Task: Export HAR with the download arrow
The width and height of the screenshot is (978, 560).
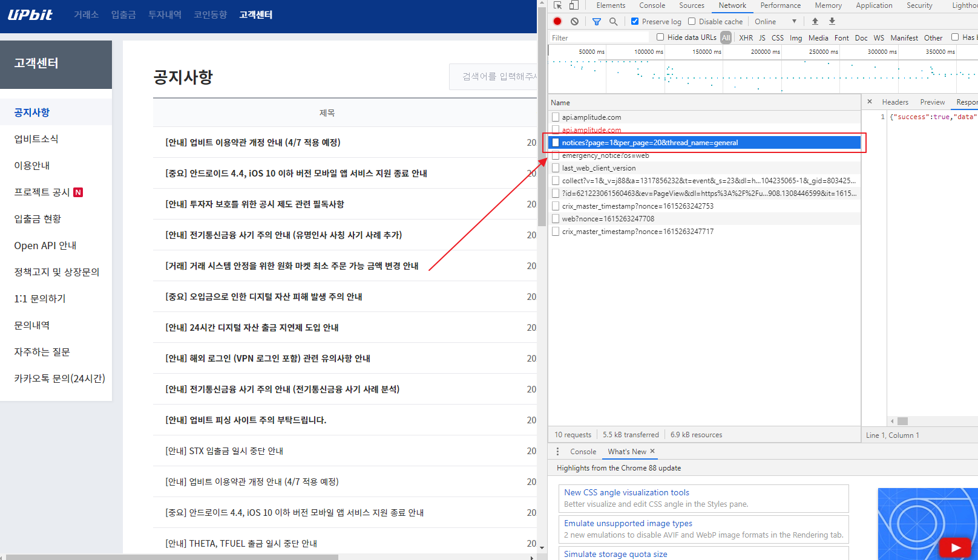Action: [832, 21]
